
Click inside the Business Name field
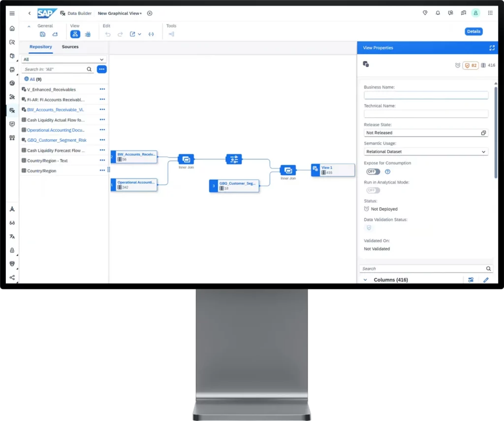426,95
